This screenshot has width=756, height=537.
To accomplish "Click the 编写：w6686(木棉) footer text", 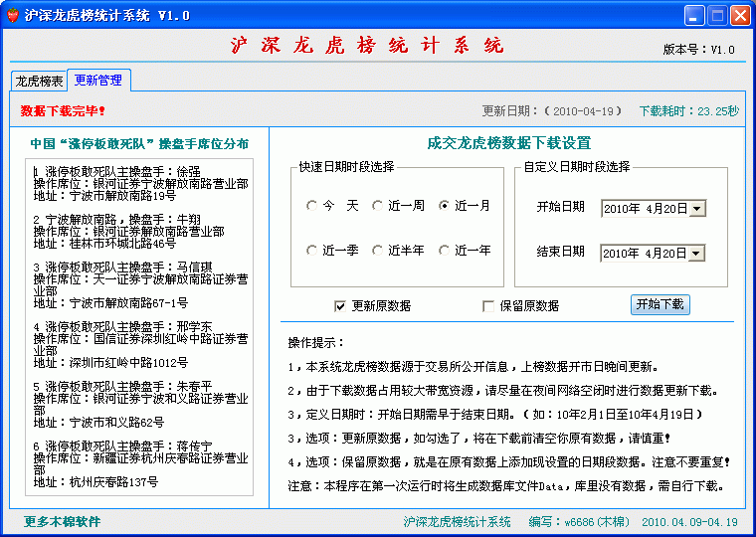I will pos(579,521).
